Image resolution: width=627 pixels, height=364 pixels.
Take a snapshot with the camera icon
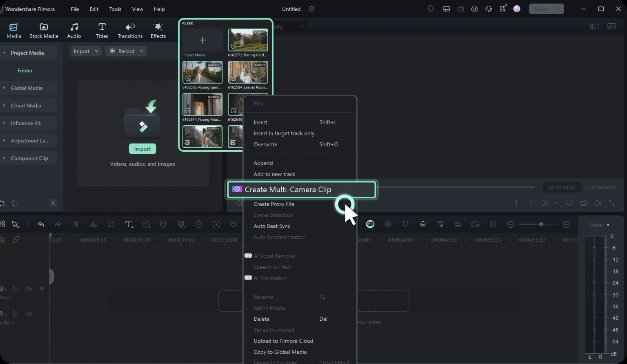point(583,203)
